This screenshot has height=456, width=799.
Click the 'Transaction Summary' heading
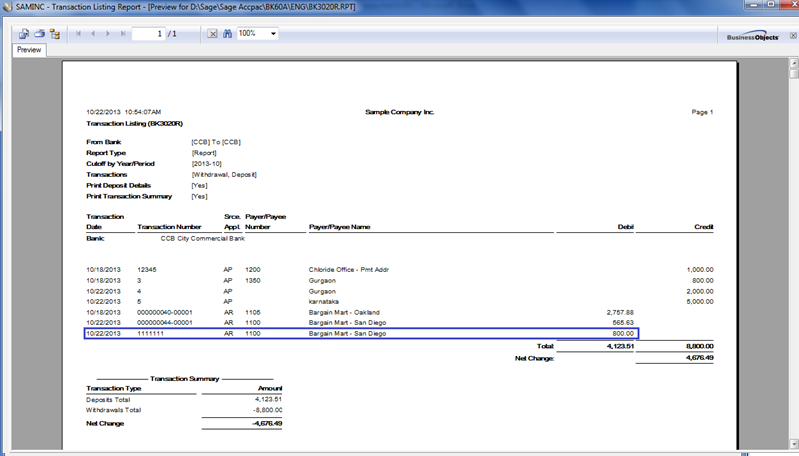point(184,379)
